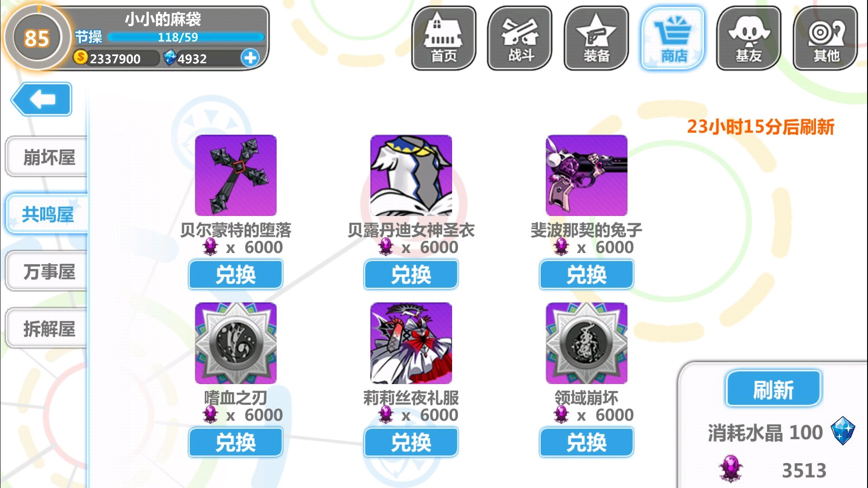Select the 商店 shop icon

coord(673,38)
